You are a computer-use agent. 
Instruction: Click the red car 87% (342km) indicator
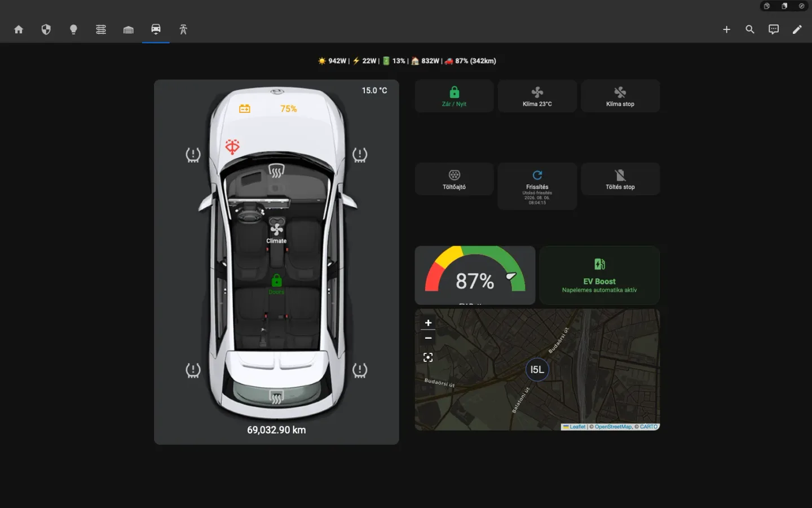(x=470, y=61)
